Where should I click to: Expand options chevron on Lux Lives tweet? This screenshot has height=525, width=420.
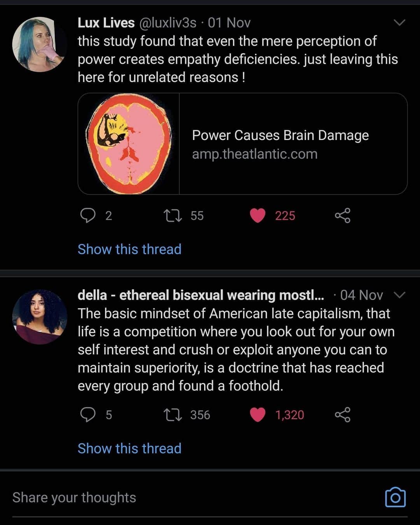coord(400,23)
